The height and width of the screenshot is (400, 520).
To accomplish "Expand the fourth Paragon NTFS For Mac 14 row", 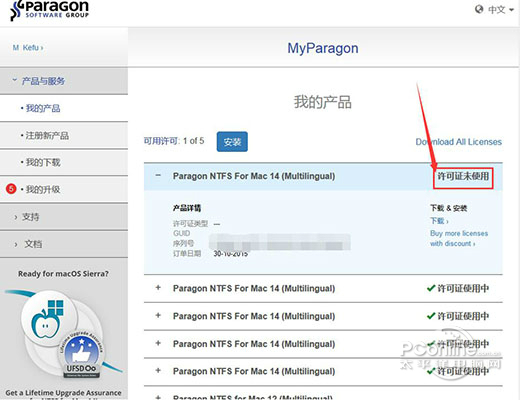I will click(158, 343).
